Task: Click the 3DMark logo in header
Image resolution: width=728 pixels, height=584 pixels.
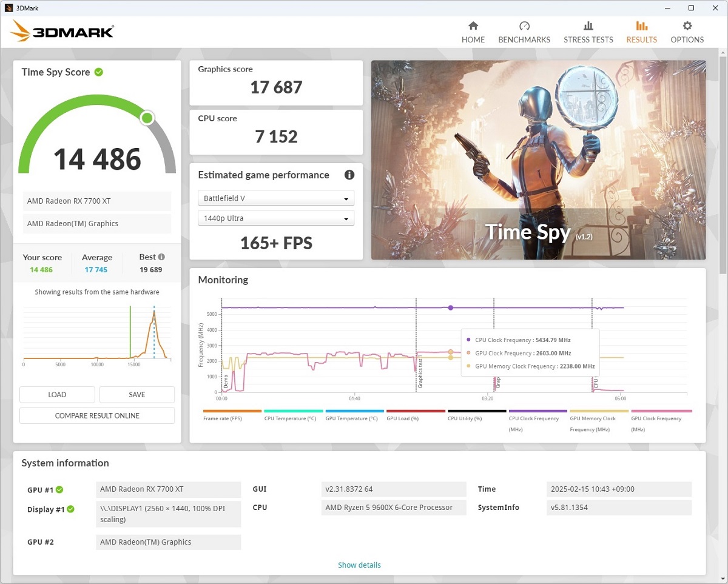Action: (62, 31)
